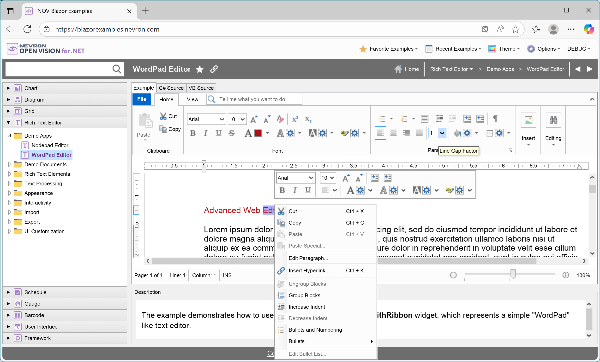Click the Home link in header bar
Screen dimensions: 600x362
[x=407, y=69]
